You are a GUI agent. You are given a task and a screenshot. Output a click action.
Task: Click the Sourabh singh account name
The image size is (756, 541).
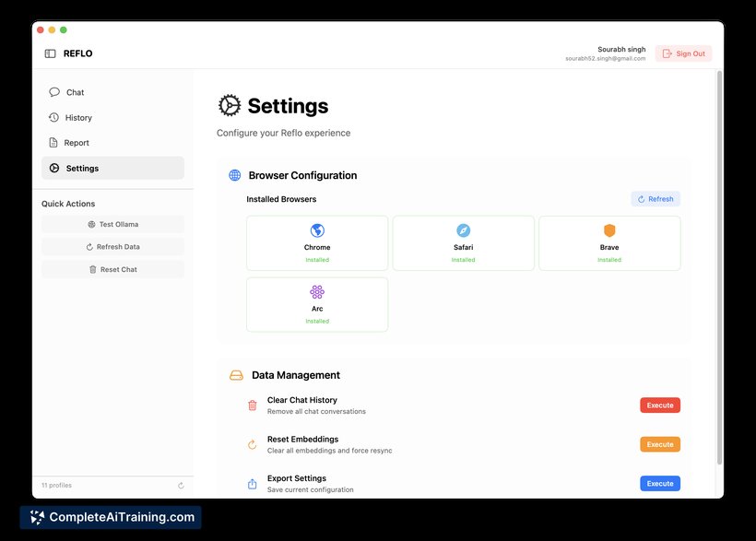tap(621, 49)
